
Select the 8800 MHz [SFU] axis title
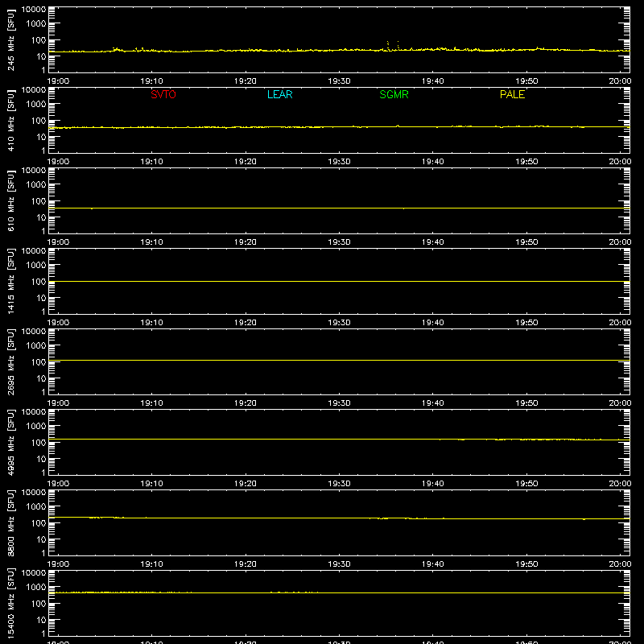[x=10, y=522]
